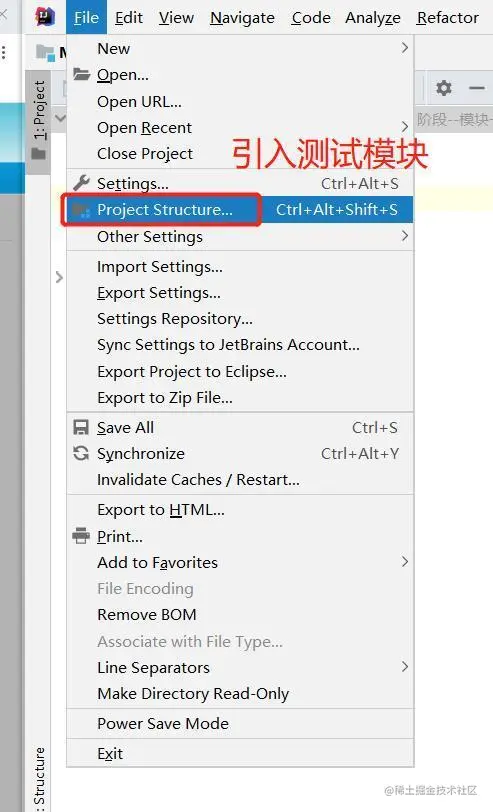Click the IntelliJ IDEA logo icon

click(x=45, y=17)
